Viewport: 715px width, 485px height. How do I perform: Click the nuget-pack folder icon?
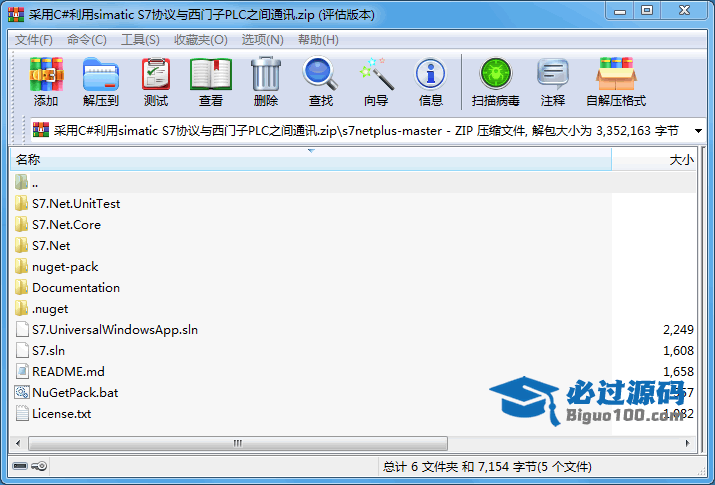pyautogui.click(x=21, y=266)
